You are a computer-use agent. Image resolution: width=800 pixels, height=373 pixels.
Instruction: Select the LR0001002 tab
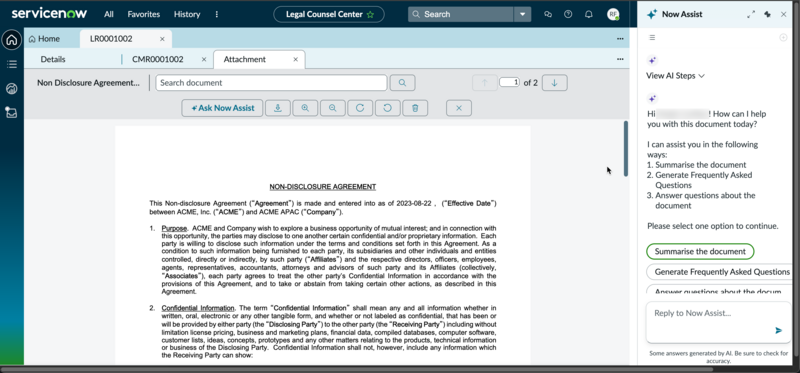pos(111,39)
